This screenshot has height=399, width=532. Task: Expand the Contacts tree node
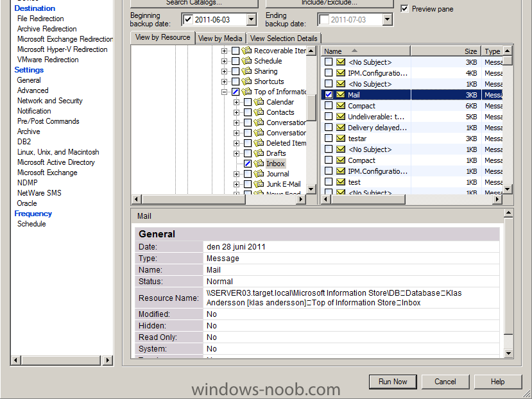point(237,112)
